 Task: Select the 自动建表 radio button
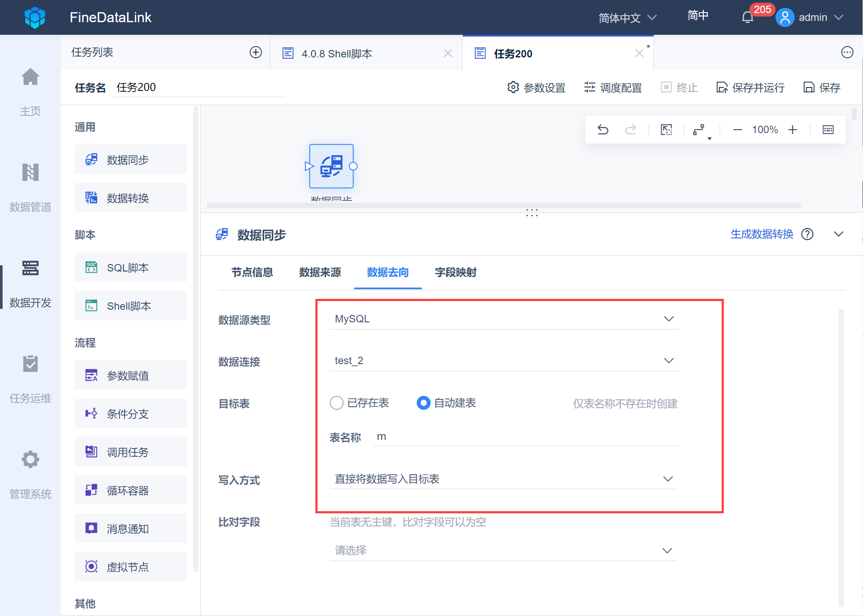423,403
